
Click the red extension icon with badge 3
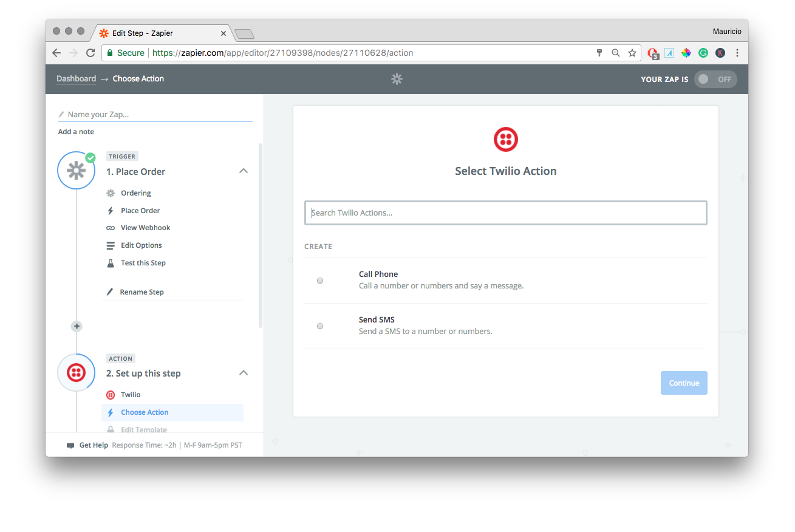point(653,53)
